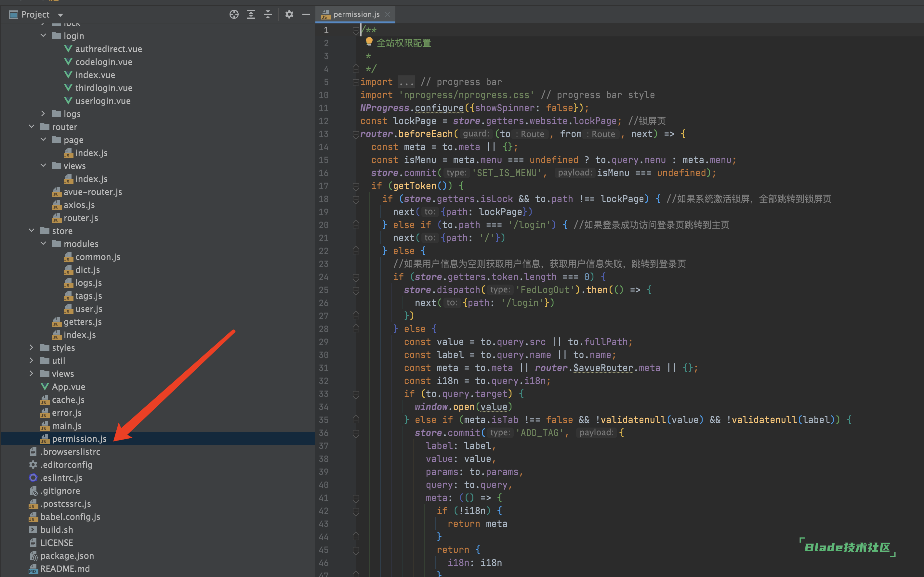Open .editorconfig file
This screenshot has width=924, height=577.
pyautogui.click(x=66, y=464)
